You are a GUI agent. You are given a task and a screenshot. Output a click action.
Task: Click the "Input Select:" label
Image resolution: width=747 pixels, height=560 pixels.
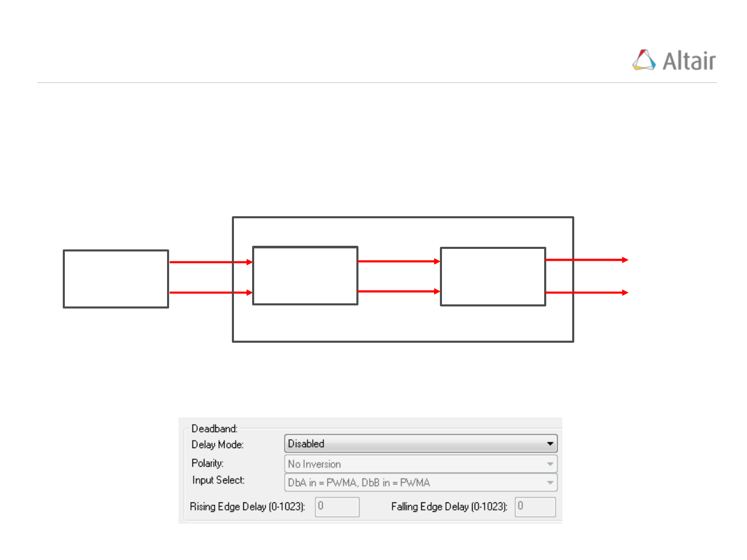[x=218, y=480]
